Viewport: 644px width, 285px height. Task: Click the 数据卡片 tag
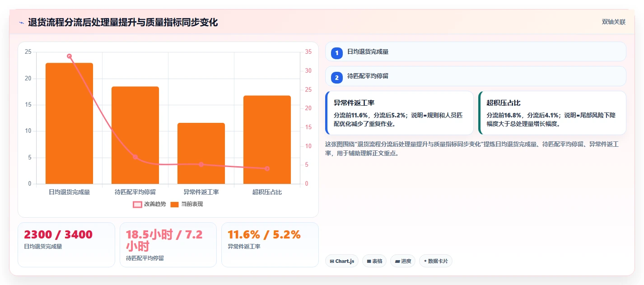click(x=436, y=261)
